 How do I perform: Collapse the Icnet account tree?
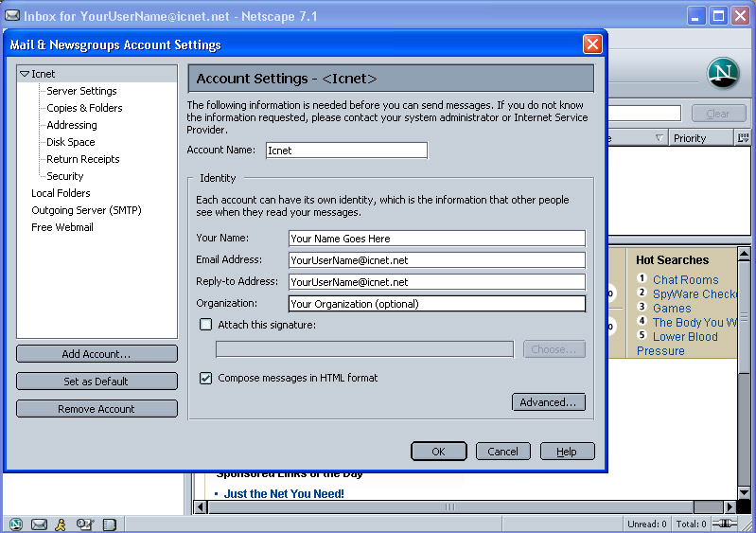click(x=24, y=74)
